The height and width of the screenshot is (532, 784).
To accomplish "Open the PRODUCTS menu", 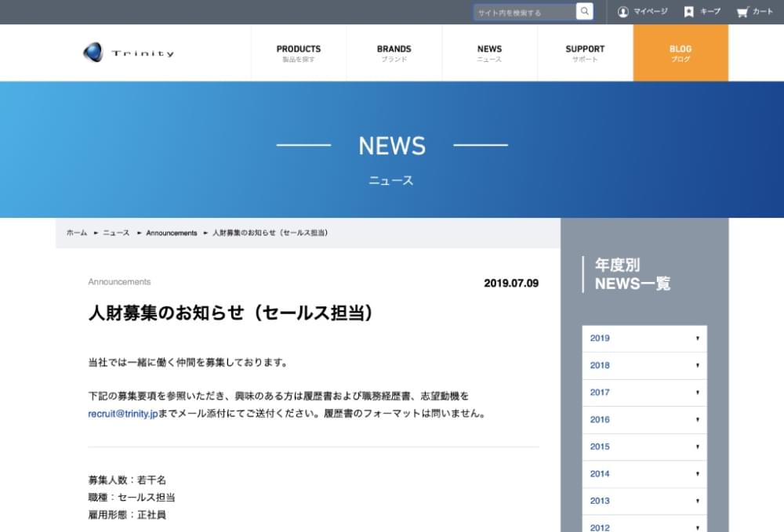I will (x=299, y=53).
